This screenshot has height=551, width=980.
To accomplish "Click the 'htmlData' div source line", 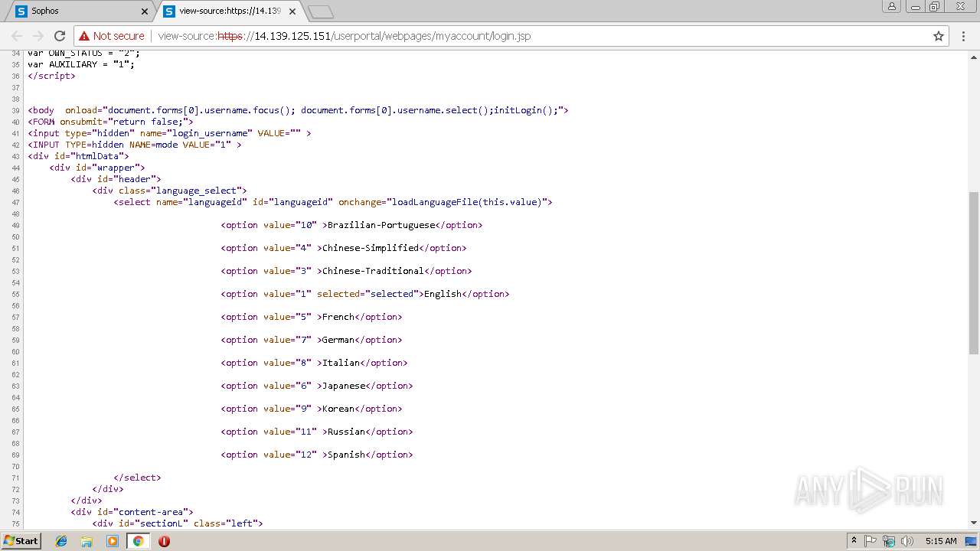I will click(79, 156).
